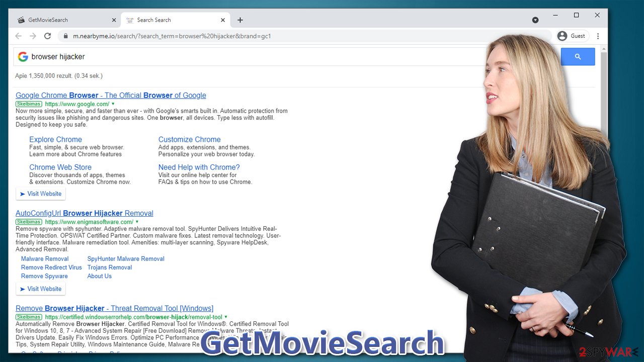Click the address bar URL
This screenshot has height=362, width=644.
pos(172,36)
